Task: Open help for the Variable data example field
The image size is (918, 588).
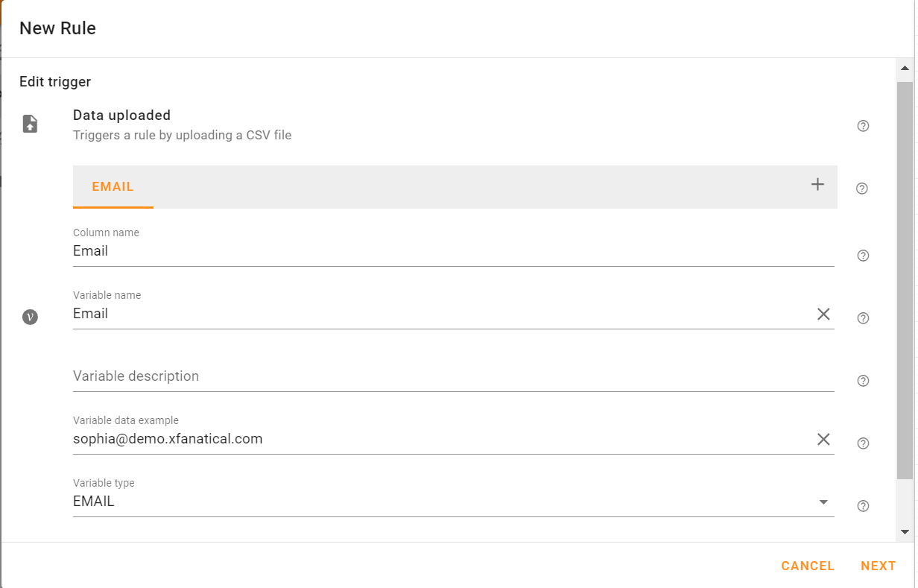Action: pos(862,443)
